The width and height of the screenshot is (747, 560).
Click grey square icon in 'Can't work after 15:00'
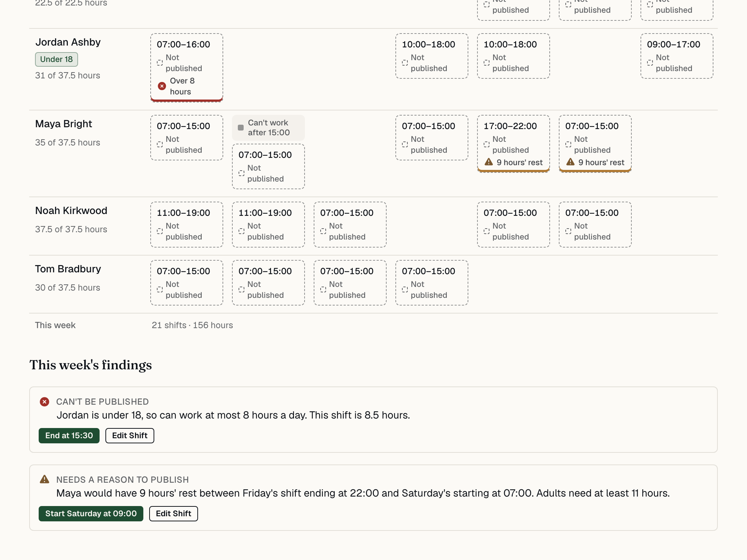click(241, 128)
